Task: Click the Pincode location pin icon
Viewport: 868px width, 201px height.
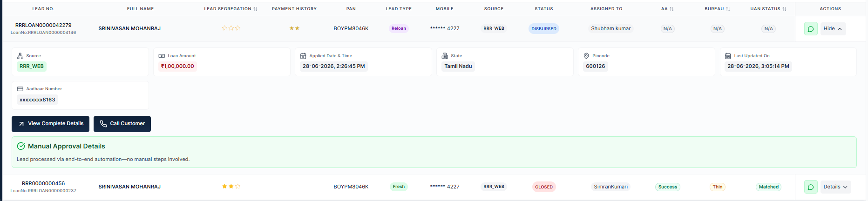Action: point(586,56)
